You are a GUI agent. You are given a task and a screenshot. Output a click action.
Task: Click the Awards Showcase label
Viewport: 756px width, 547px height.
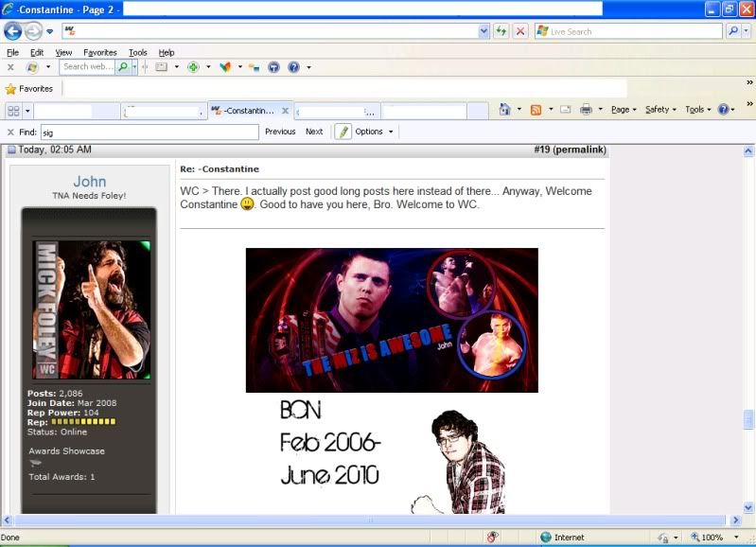click(66, 451)
